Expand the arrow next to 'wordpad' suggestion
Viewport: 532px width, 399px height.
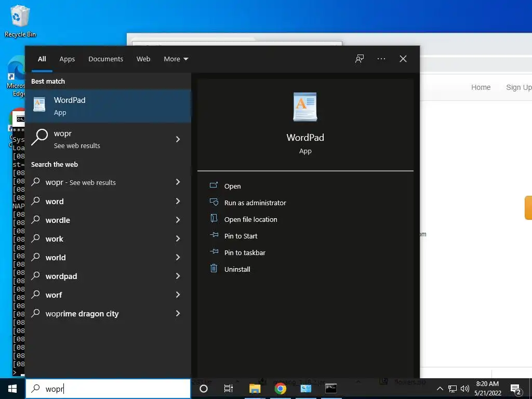point(178,276)
